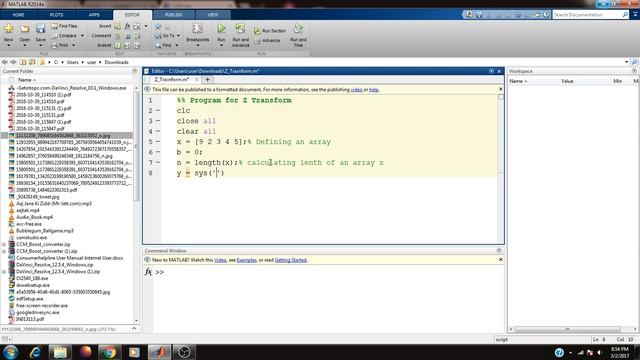Switch to the APPS tab
Image resolution: width=640 pixels, height=360 pixels.
point(94,15)
